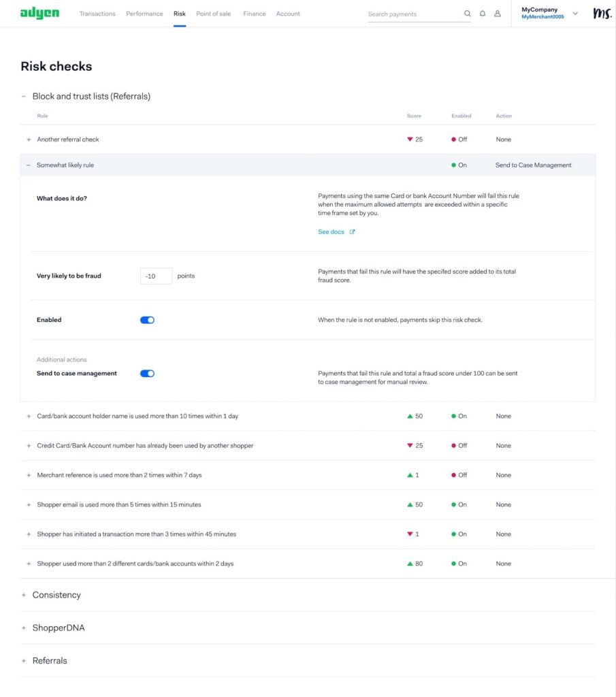Click the red down arrow on Another referral check

tap(410, 139)
